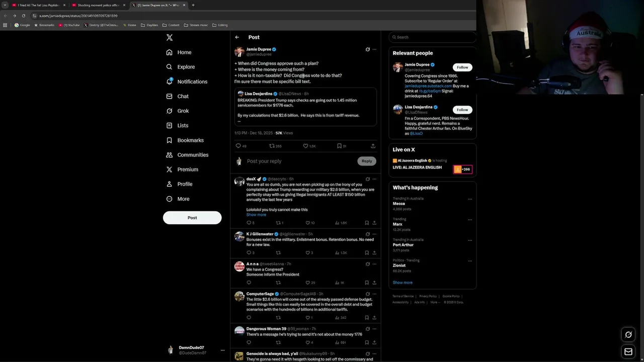Click the Reply button
The image size is (644, 362).
(367, 161)
